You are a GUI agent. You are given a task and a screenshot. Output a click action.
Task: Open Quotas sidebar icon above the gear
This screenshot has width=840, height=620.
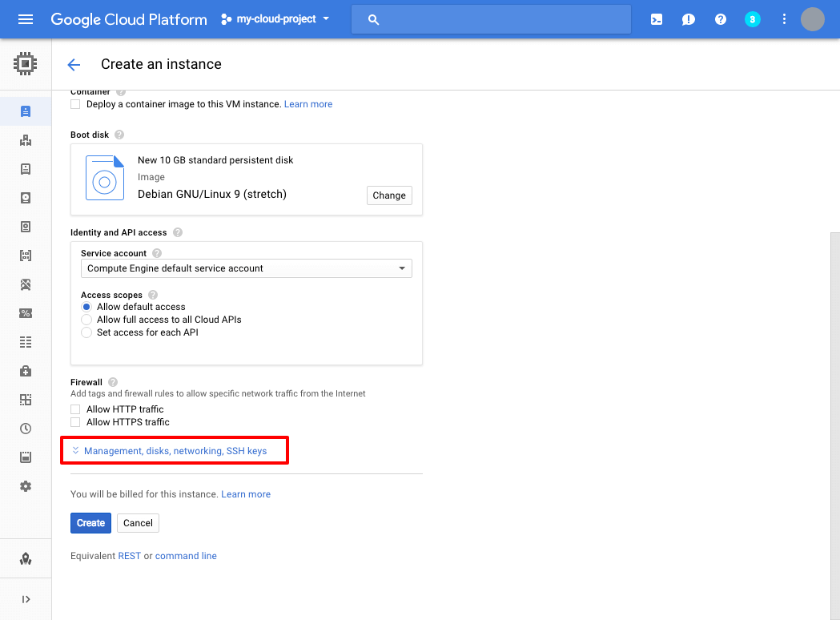click(25, 457)
